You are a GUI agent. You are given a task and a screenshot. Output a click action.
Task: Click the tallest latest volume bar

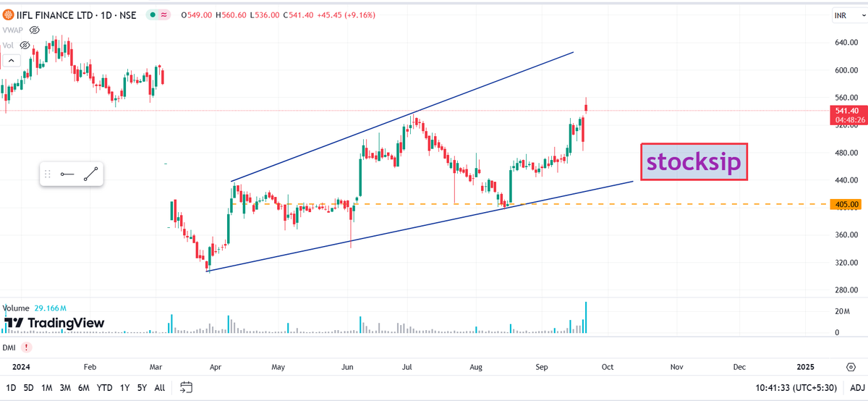pyautogui.click(x=585, y=317)
